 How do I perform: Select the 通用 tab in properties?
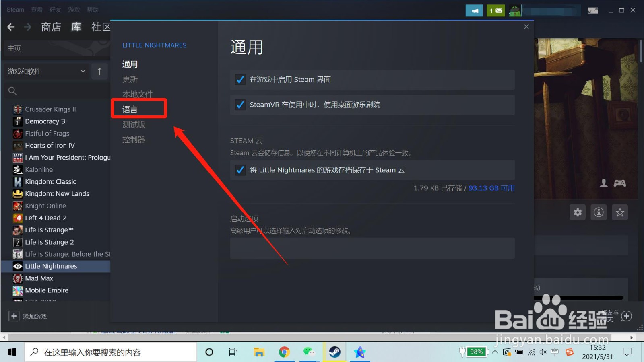pyautogui.click(x=130, y=64)
